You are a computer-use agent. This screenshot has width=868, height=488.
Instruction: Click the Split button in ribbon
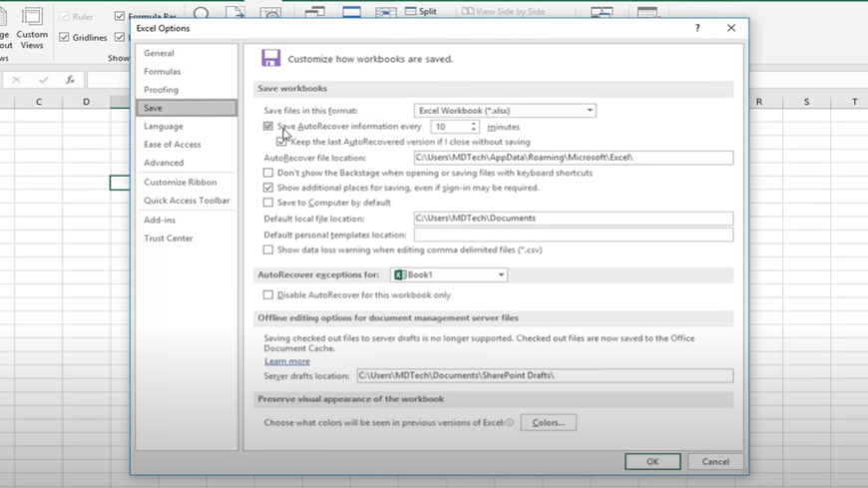click(421, 11)
